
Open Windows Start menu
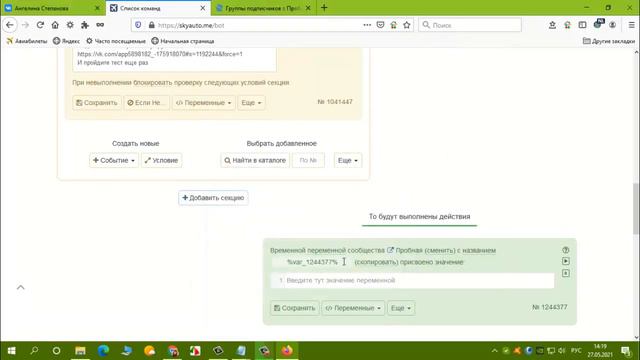pyautogui.click(x=11, y=351)
